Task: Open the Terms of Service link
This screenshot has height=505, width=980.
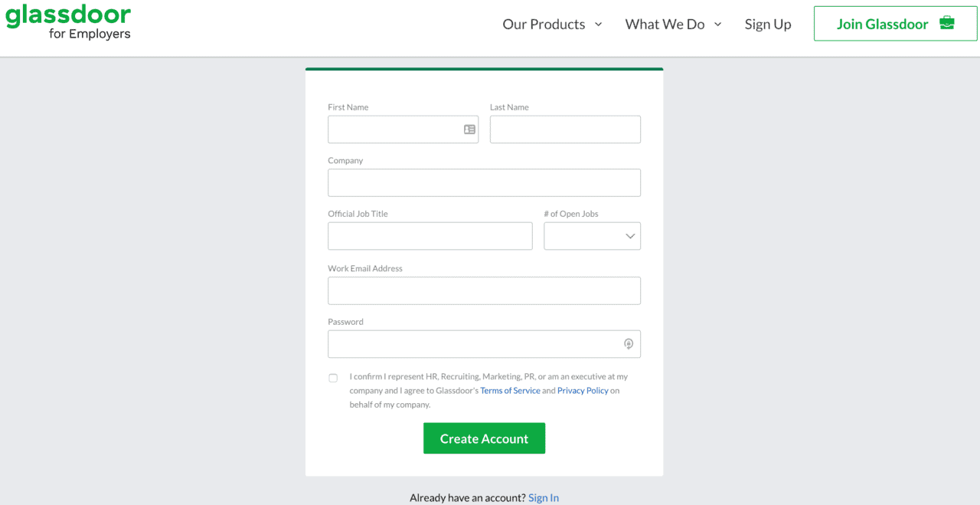Action: click(x=510, y=390)
